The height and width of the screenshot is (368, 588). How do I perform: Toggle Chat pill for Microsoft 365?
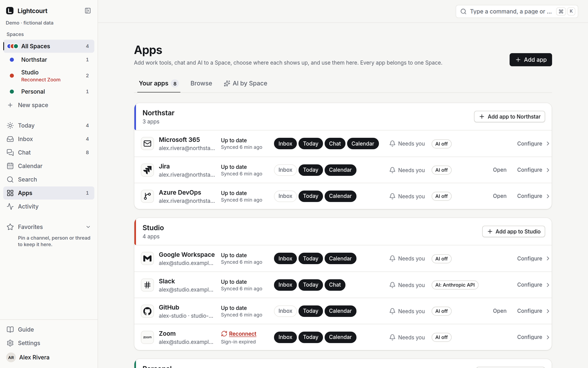(x=335, y=144)
